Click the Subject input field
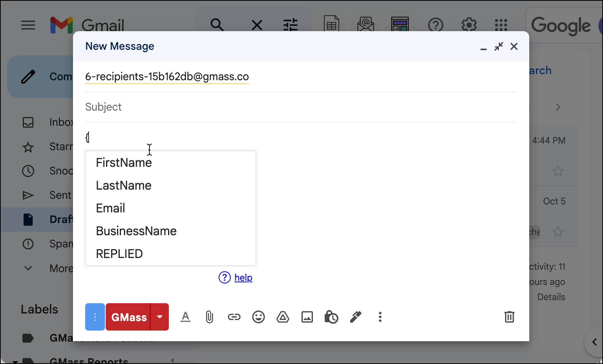603x364 pixels. coord(301,107)
